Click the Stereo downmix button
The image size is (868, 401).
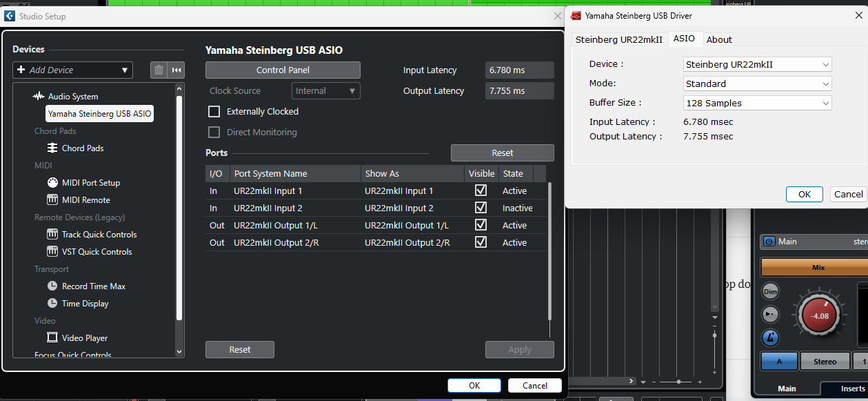pos(825,361)
